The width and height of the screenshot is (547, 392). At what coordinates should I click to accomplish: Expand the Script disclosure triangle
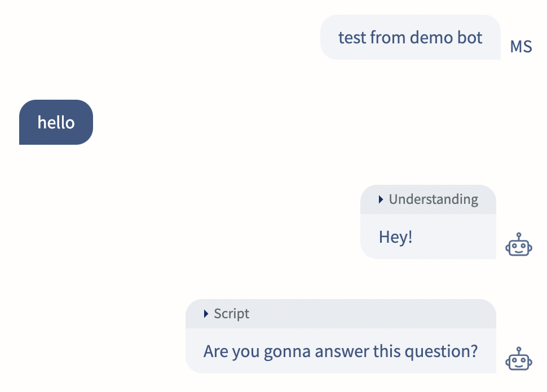click(206, 314)
